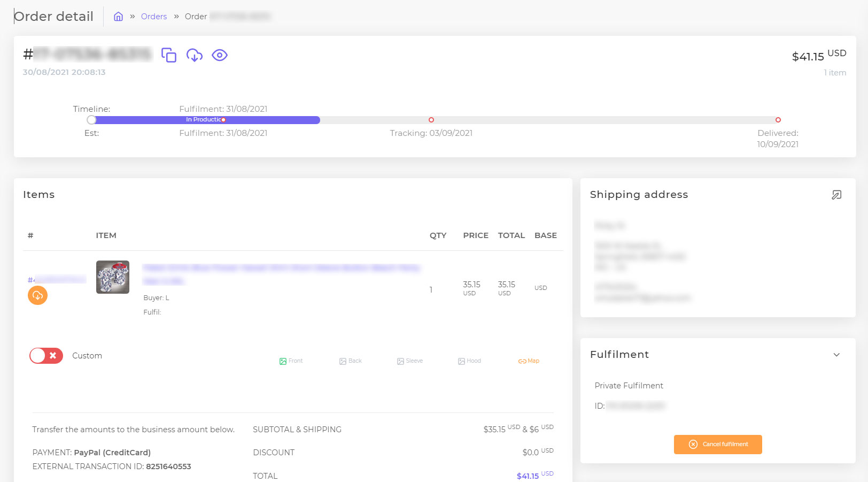Select the Tracking timeline marker
Viewport: 868px width, 482px height.
pyautogui.click(x=431, y=120)
